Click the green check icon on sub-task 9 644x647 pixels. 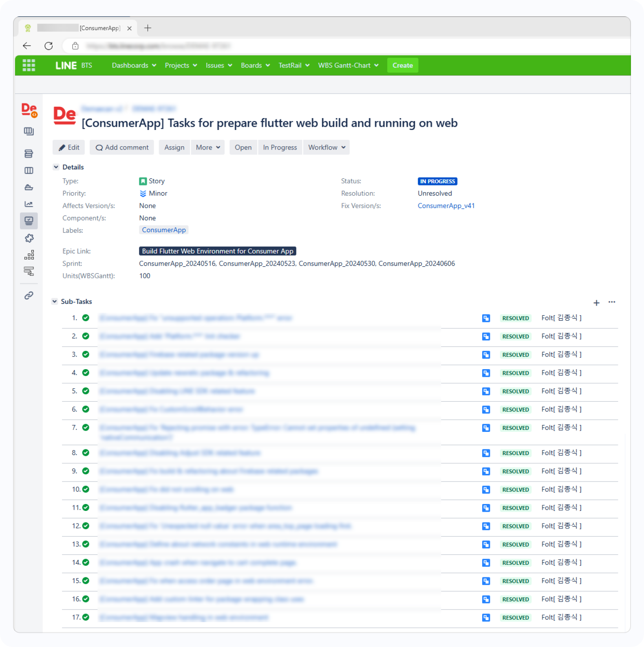coord(86,471)
